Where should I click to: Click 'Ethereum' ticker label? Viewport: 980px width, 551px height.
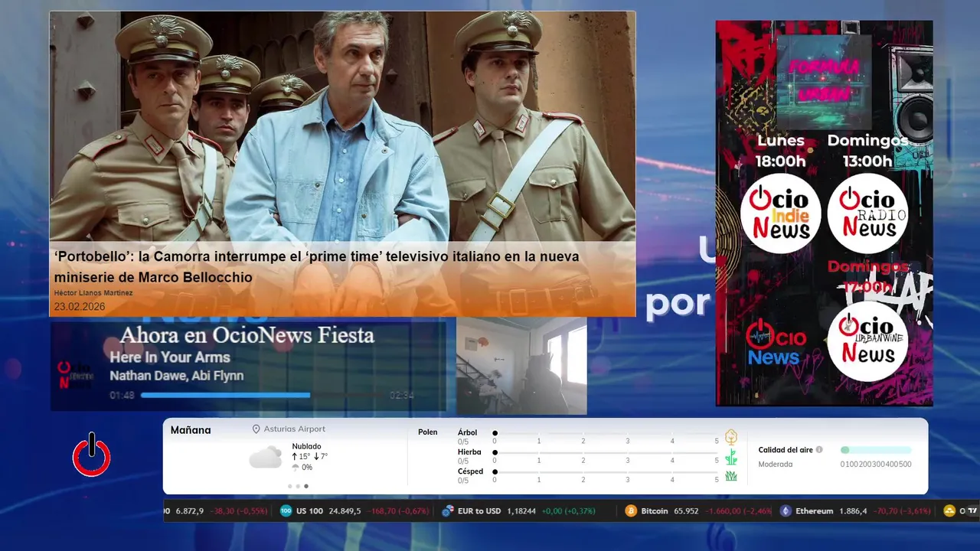[x=815, y=511]
